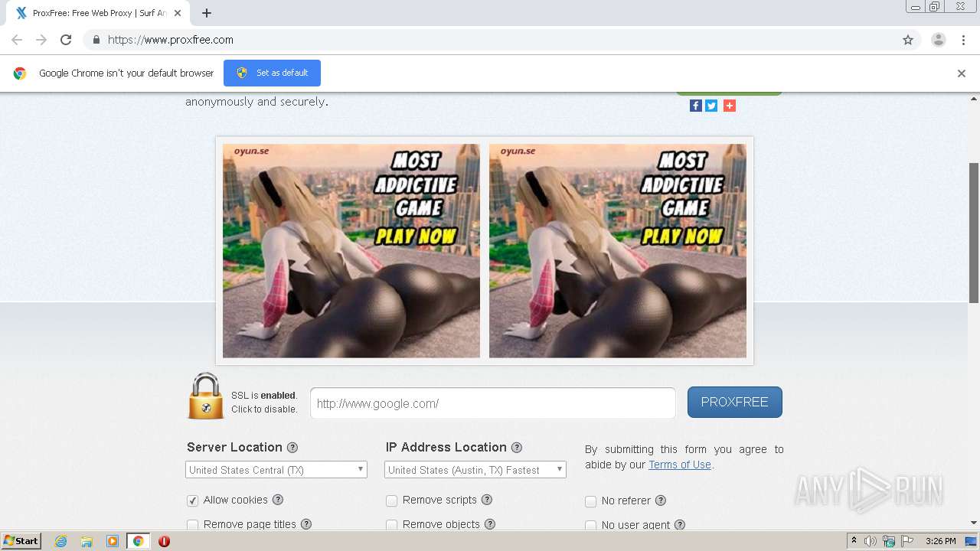Click the volume tray icon
980x551 pixels.
click(871, 541)
